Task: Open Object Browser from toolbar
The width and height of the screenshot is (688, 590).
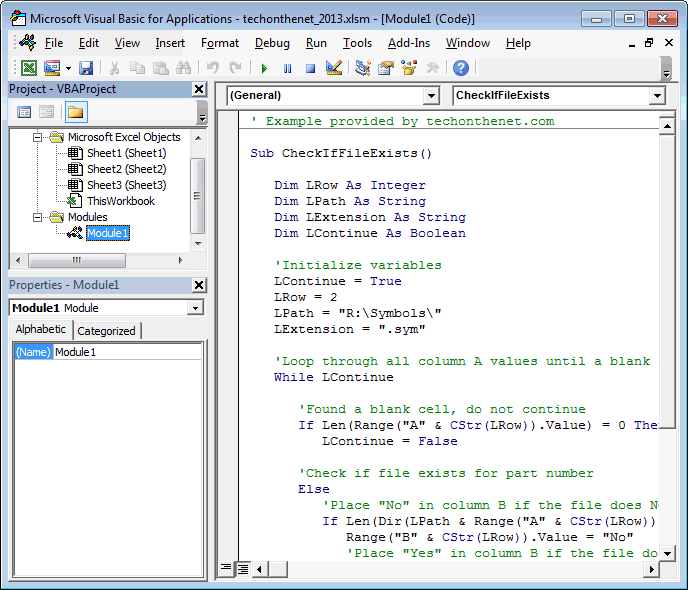Action: coord(409,68)
